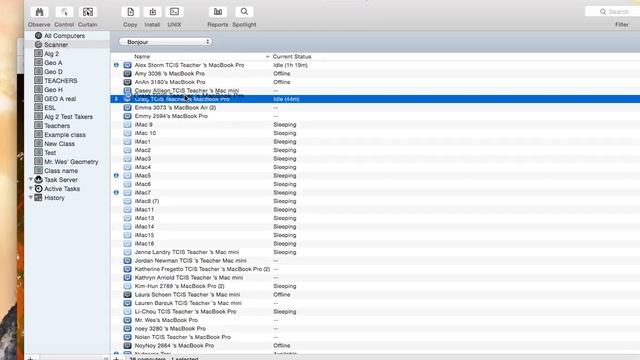Click the Copy toolbar icon
Screen dimensions: 640x360
tap(130, 12)
